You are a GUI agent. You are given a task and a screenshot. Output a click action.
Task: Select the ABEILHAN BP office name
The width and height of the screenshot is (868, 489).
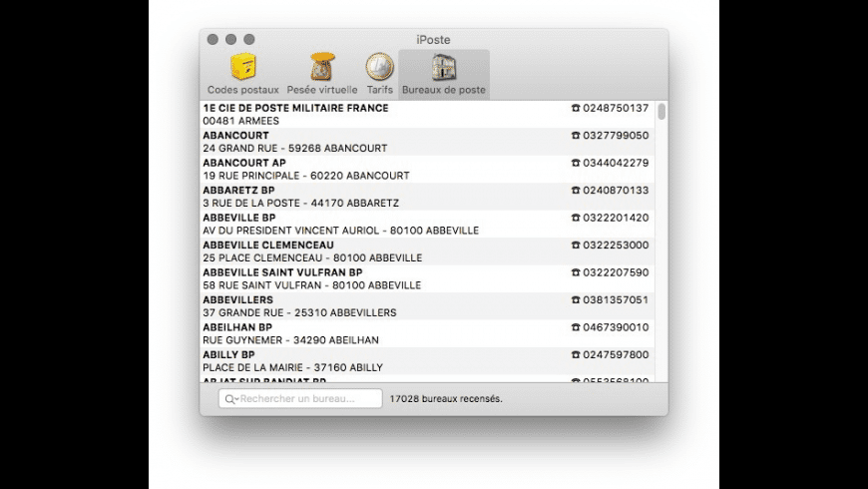click(237, 327)
